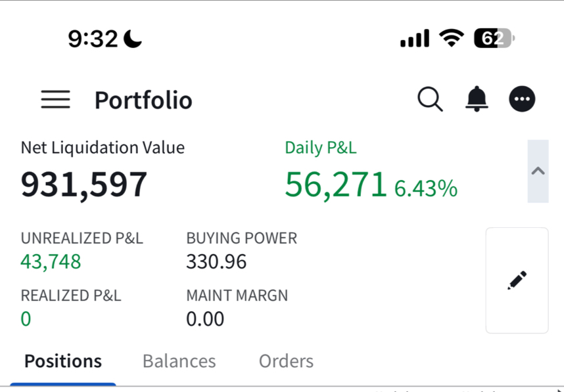Tap the pencil edit icon
The height and width of the screenshot is (392, 564).
[517, 280]
